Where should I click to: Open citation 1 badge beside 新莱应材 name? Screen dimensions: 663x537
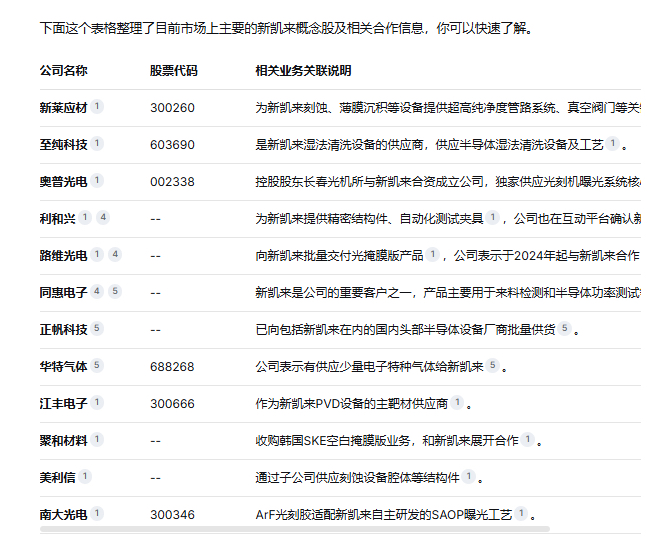click(97, 107)
